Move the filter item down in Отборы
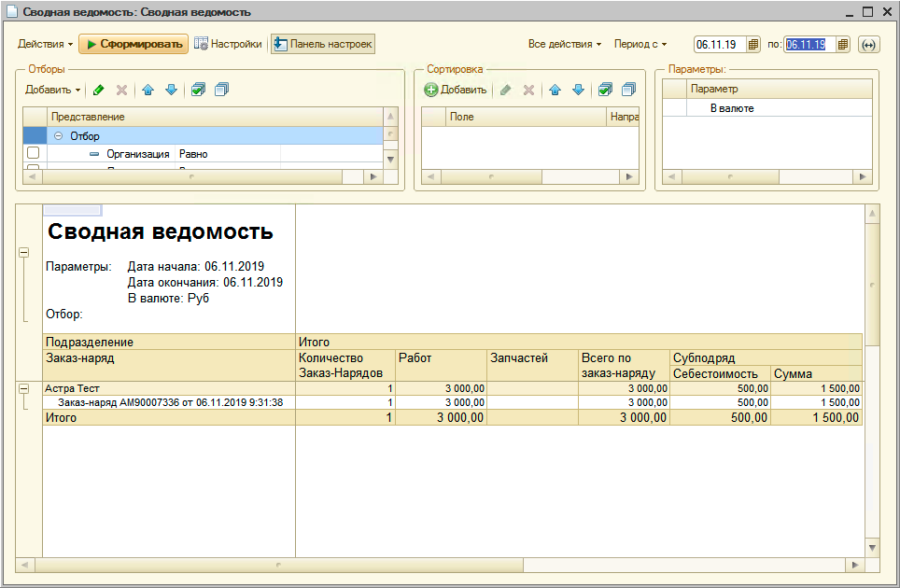The height and width of the screenshot is (588, 900). tap(171, 90)
